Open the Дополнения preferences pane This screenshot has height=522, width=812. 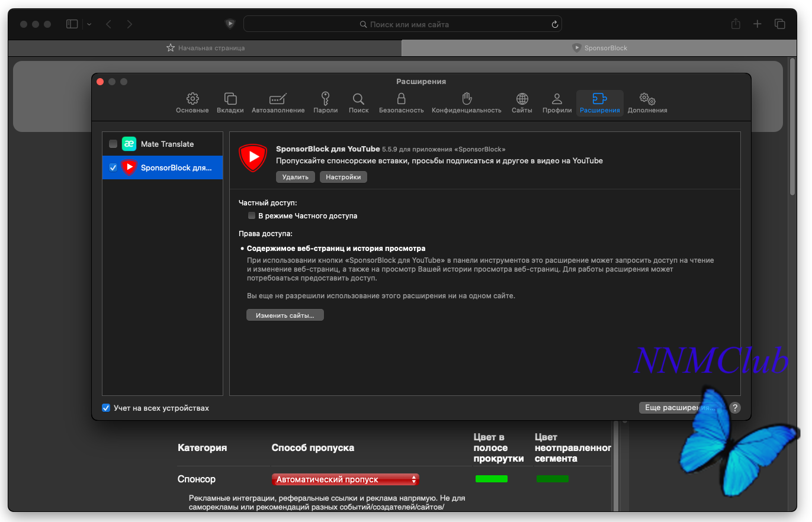tap(647, 103)
